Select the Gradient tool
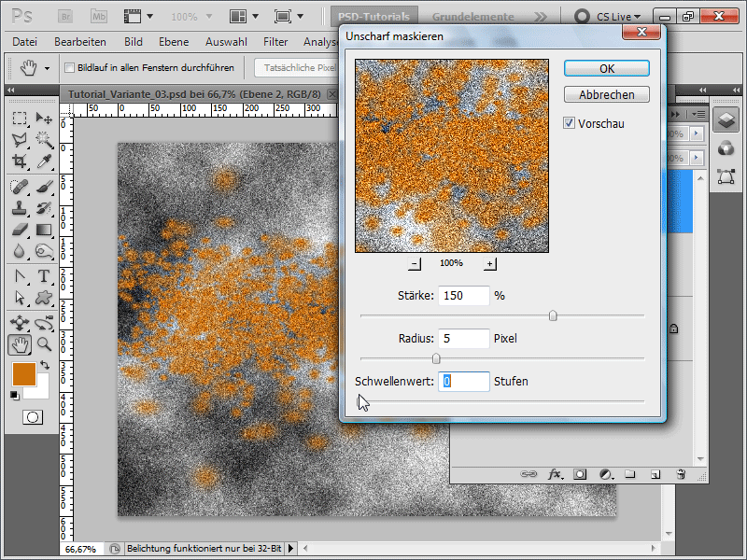This screenshot has width=747, height=560. coord(44,230)
